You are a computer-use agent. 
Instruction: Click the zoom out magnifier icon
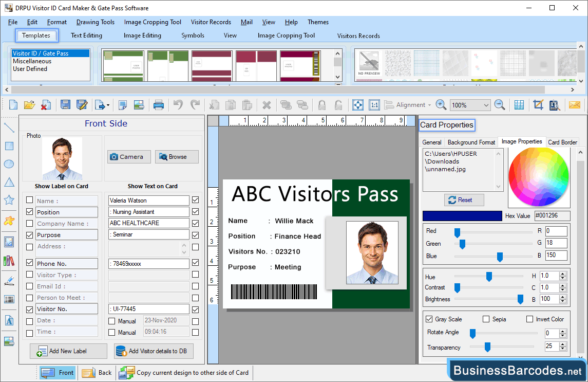[x=500, y=105]
